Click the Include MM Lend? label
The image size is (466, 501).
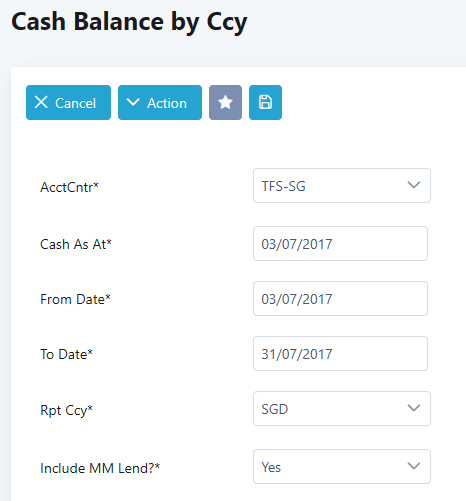100,468
